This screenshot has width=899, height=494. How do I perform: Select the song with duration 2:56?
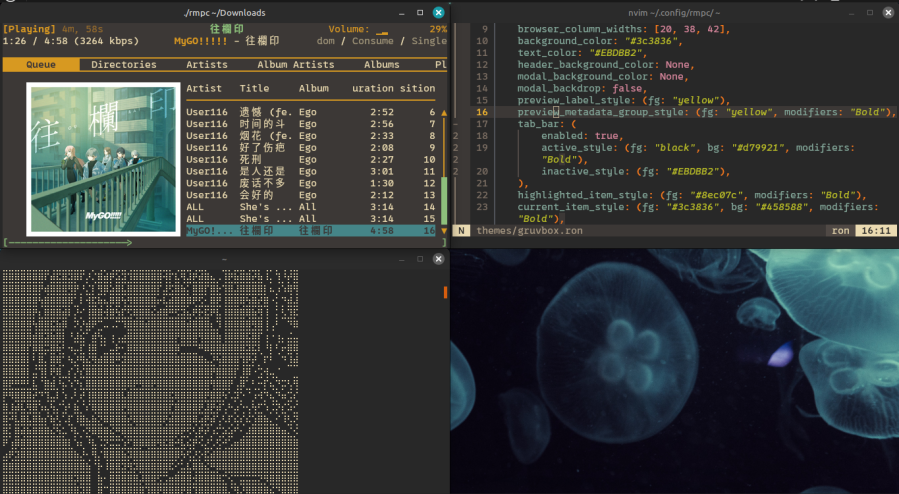(311, 124)
